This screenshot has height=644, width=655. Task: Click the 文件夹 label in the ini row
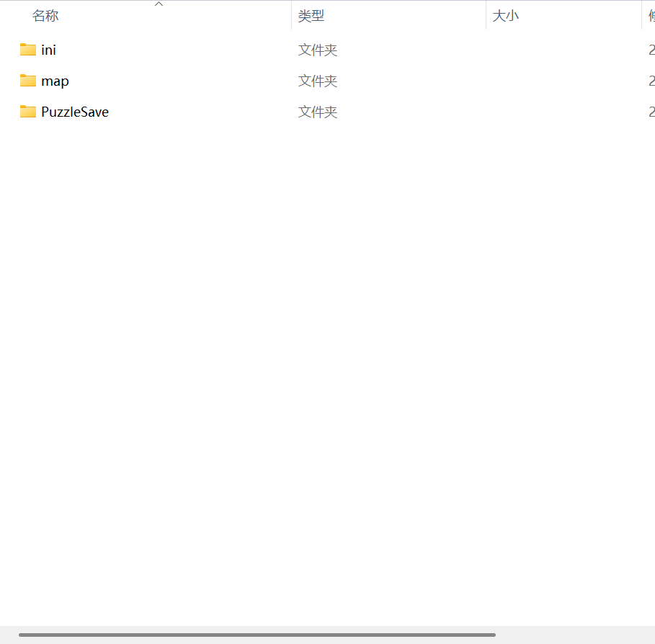317,50
